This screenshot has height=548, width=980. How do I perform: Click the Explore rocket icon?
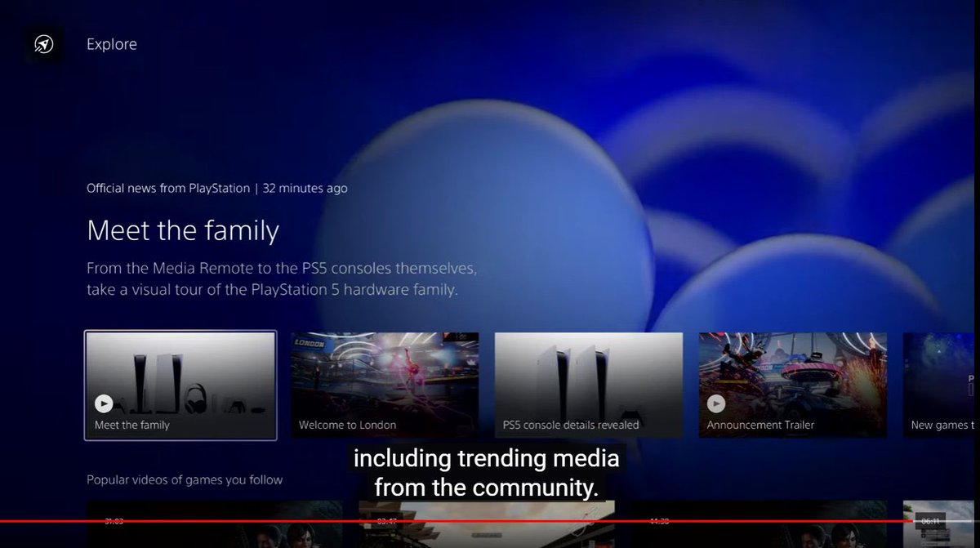(43, 44)
